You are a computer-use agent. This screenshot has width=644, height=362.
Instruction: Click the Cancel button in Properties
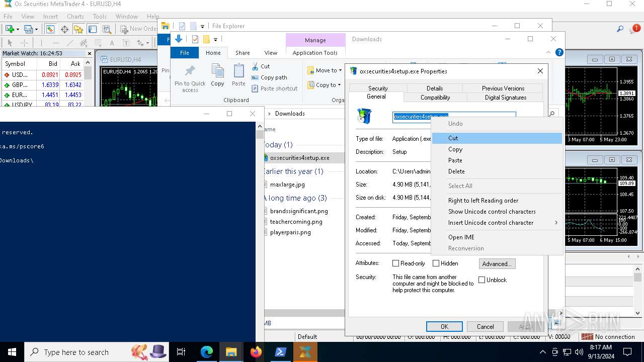pyautogui.click(x=486, y=327)
